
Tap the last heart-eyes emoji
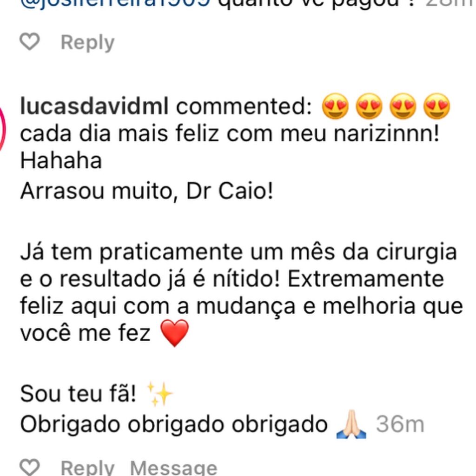pyautogui.click(x=436, y=106)
